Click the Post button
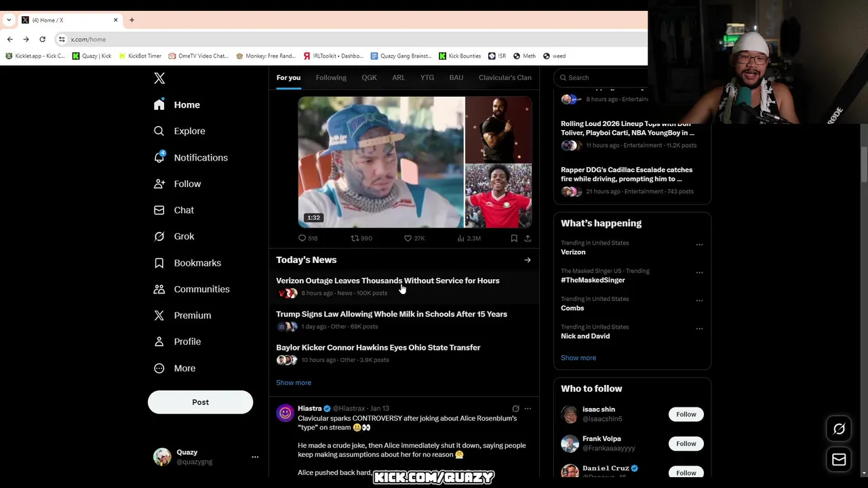 [200, 402]
